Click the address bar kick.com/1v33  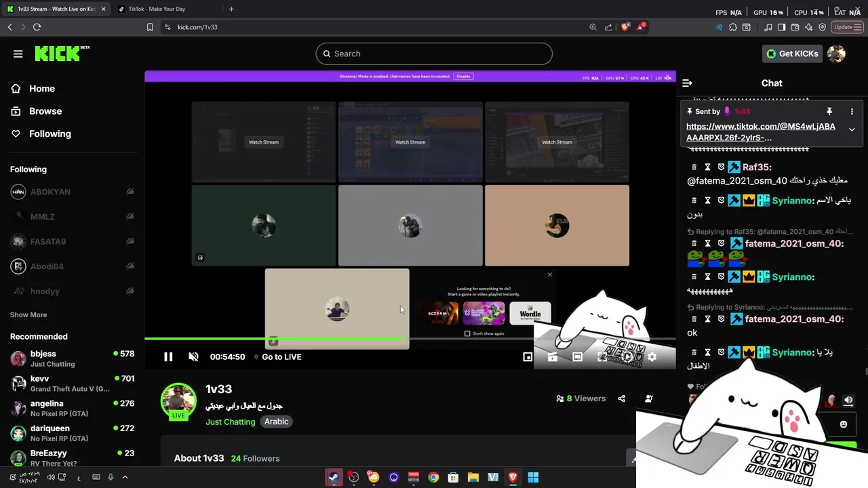[x=197, y=27]
